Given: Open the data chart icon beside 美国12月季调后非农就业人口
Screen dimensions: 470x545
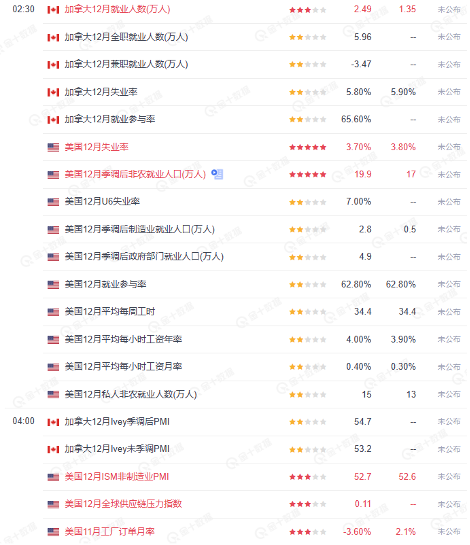Looking at the screenshot, I should pyautogui.click(x=217, y=174).
